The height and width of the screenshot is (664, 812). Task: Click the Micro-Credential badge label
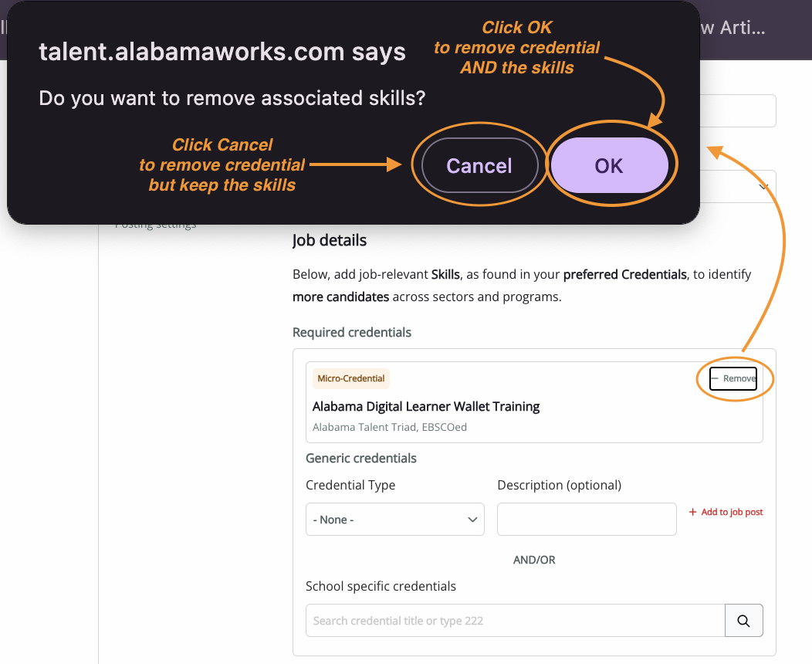pyautogui.click(x=351, y=378)
